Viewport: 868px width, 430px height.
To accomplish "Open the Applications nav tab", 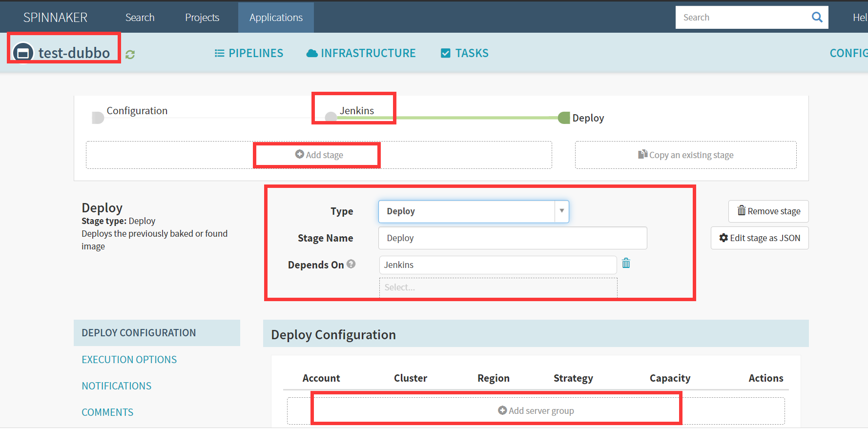I will point(276,18).
